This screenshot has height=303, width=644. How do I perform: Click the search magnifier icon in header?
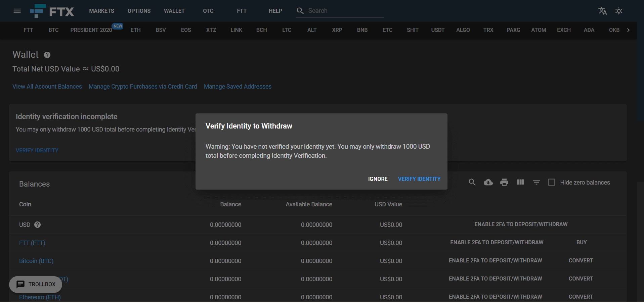(x=300, y=11)
